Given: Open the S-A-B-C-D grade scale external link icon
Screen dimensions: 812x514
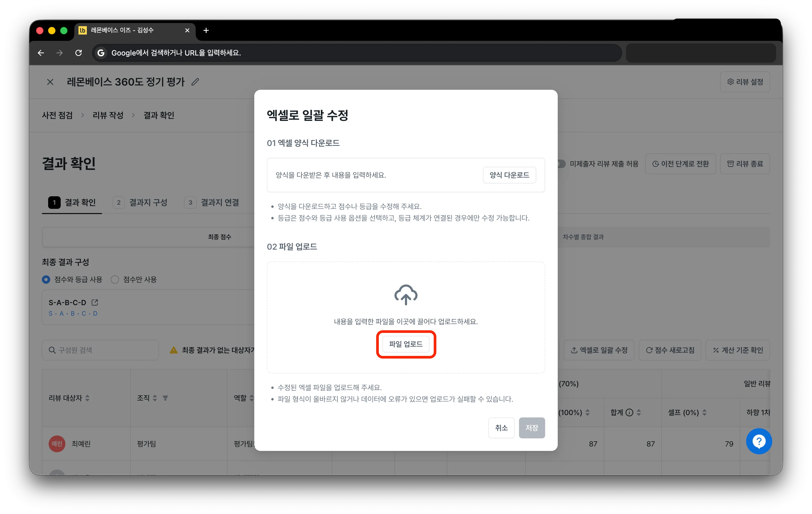Looking at the screenshot, I should pos(95,302).
